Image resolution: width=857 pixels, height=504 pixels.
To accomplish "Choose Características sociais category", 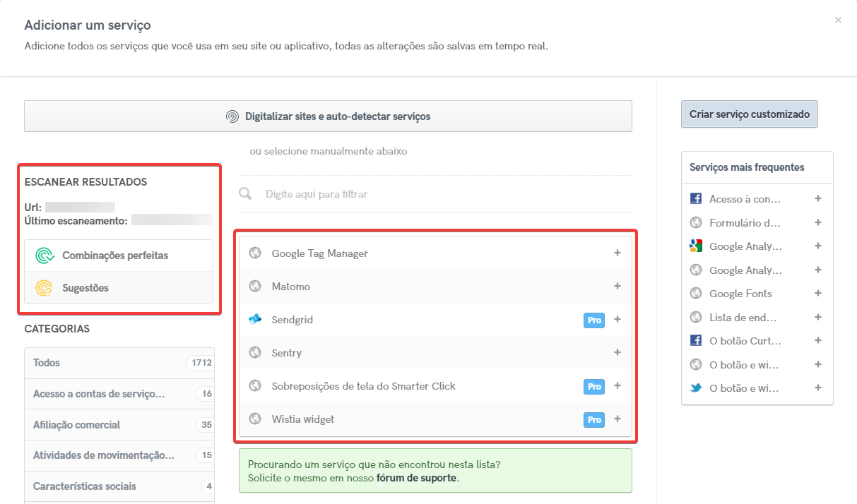I will tap(85, 486).
